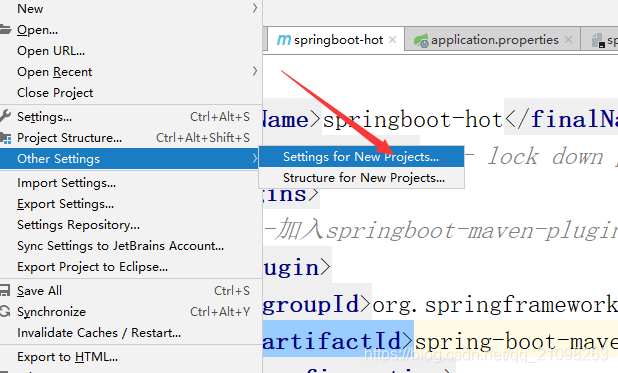Image resolution: width=618 pixels, height=373 pixels.
Task: Click the Project Structure folder icon
Action: (x=5, y=138)
